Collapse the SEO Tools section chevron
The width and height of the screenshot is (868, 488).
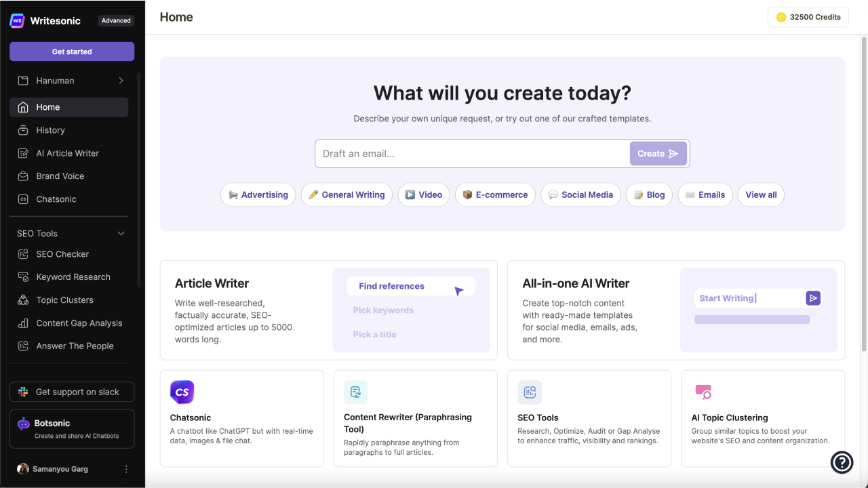[121, 234]
